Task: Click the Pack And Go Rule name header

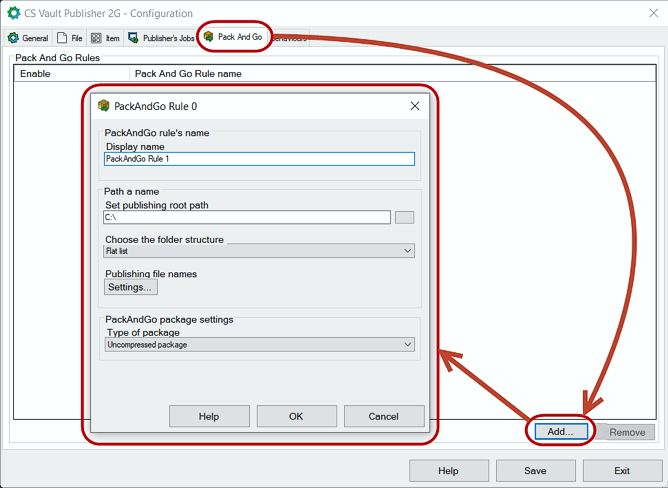Action: click(x=393, y=73)
